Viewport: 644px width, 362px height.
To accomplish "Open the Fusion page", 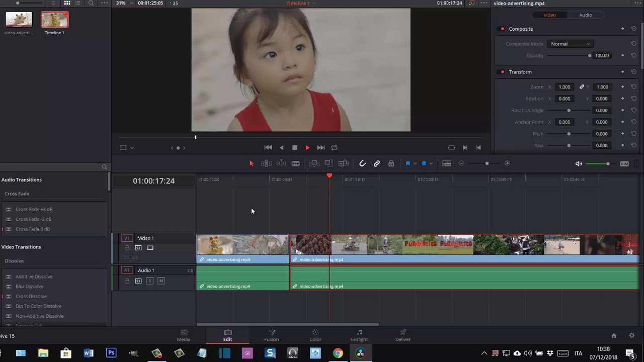I will tap(271, 335).
